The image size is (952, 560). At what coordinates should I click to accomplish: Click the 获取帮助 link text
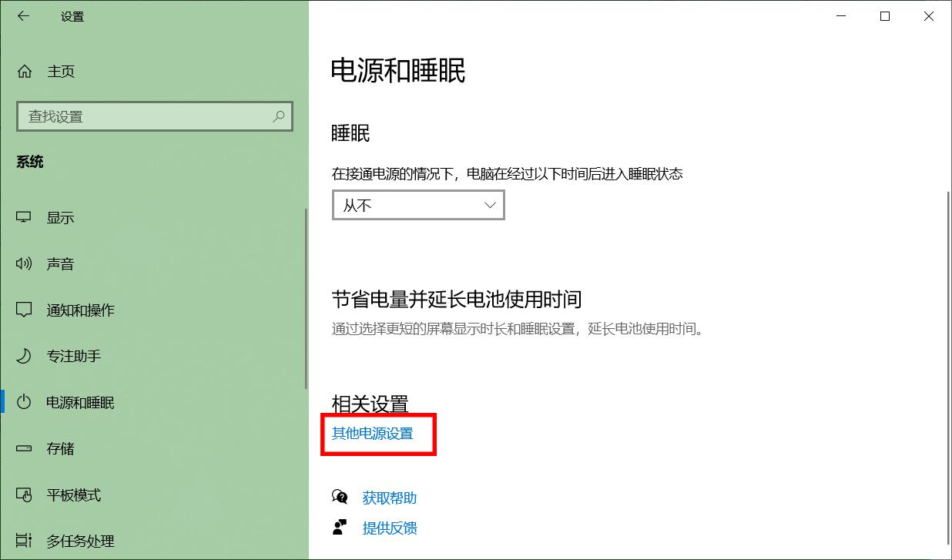[389, 497]
